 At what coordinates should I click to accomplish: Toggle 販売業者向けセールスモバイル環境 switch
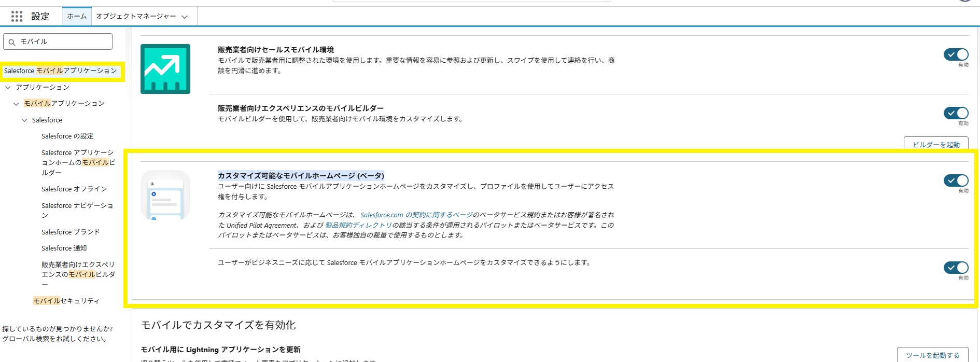coord(956,54)
